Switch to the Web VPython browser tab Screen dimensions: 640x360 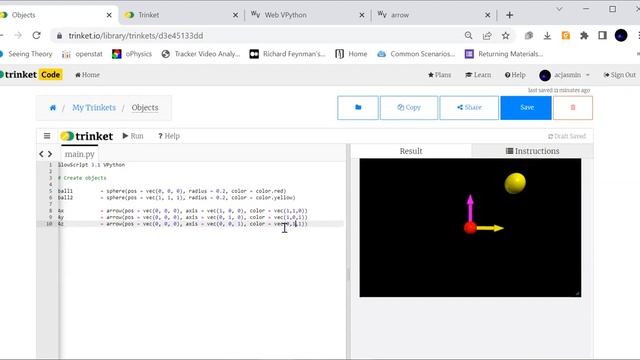307,15
